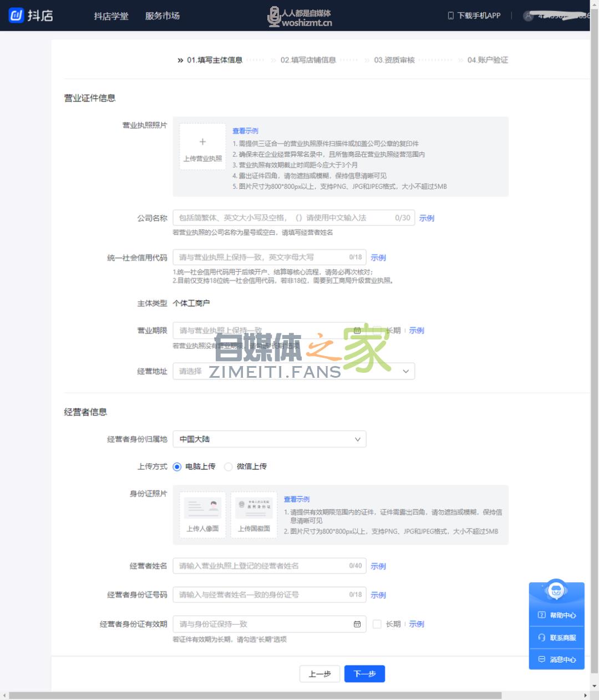Image resolution: width=599 pixels, height=700 pixels.
Task: Open the calendar icon in 营业期限 field
Action: pos(357,330)
